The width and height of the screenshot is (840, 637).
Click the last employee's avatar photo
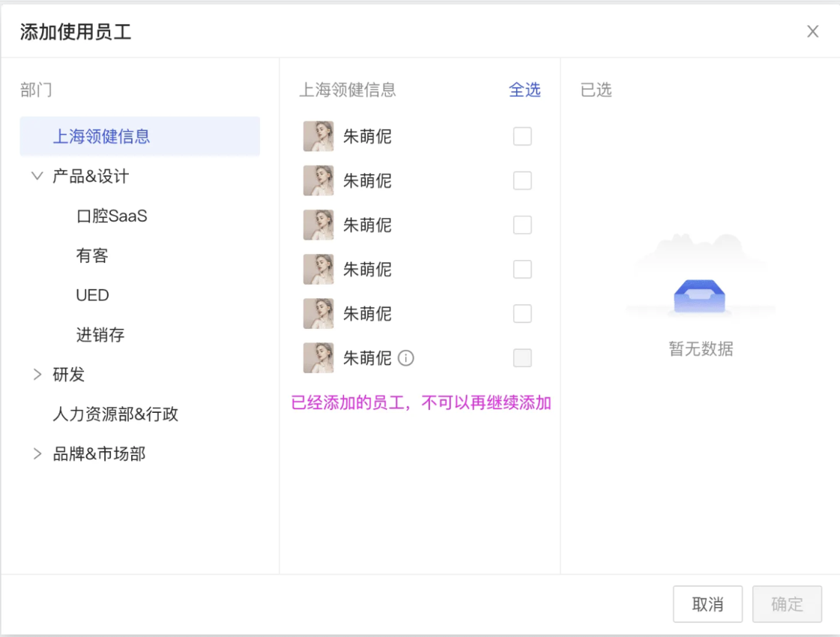[x=318, y=358]
